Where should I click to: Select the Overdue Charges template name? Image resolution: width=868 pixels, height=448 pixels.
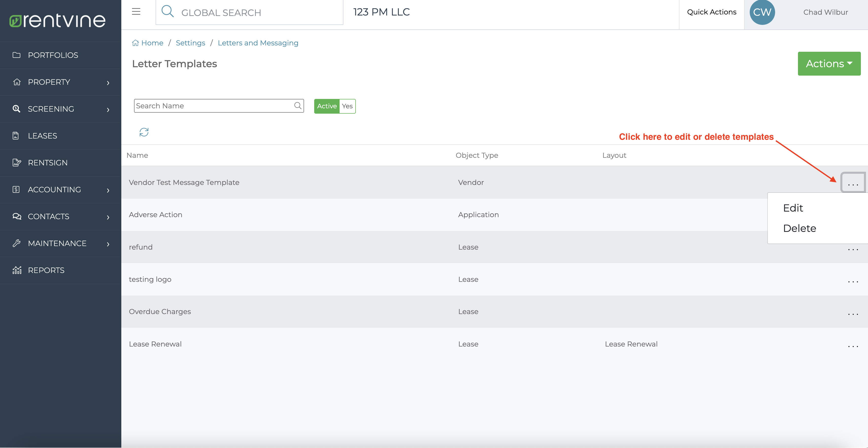(x=160, y=312)
